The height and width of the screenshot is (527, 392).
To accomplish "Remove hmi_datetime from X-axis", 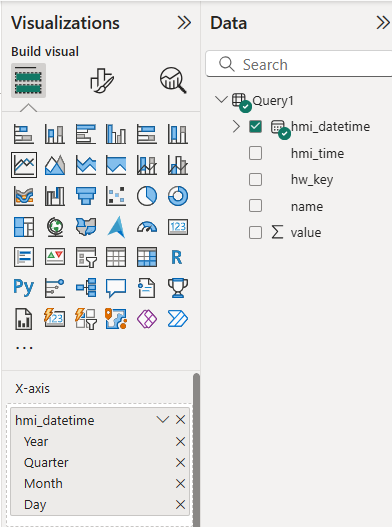I will tap(181, 419).
